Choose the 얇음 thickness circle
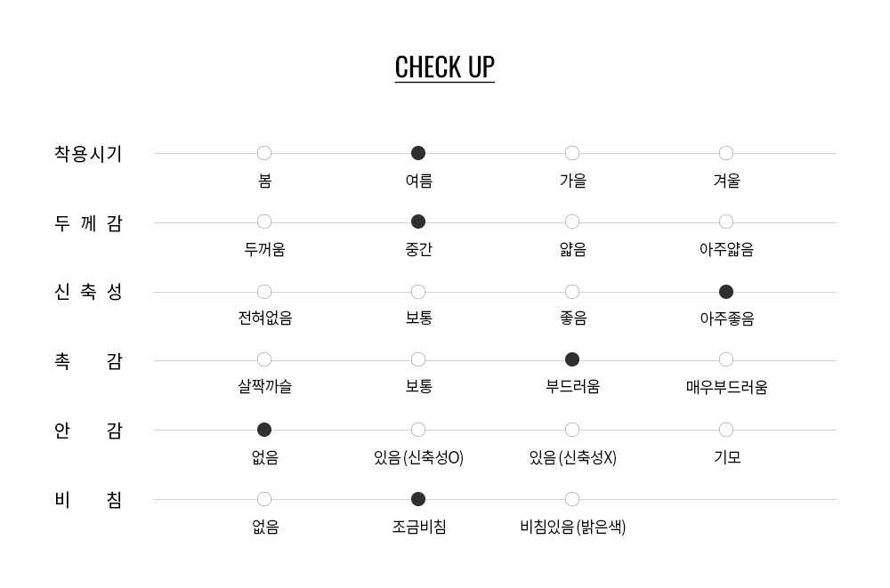Image resolution: width=890 pixels, height=588 pixels. point(572,222)
